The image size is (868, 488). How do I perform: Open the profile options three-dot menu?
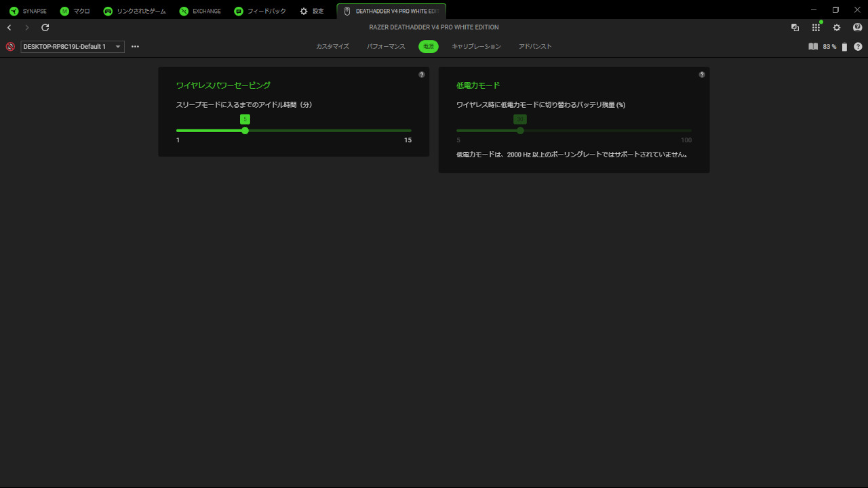tap(135, 47)
